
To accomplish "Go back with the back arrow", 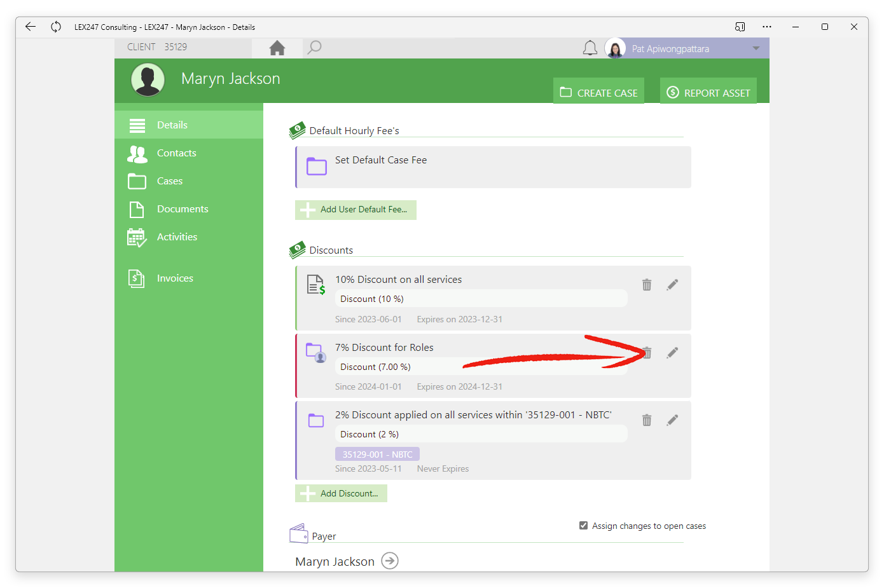I will 30,27.
